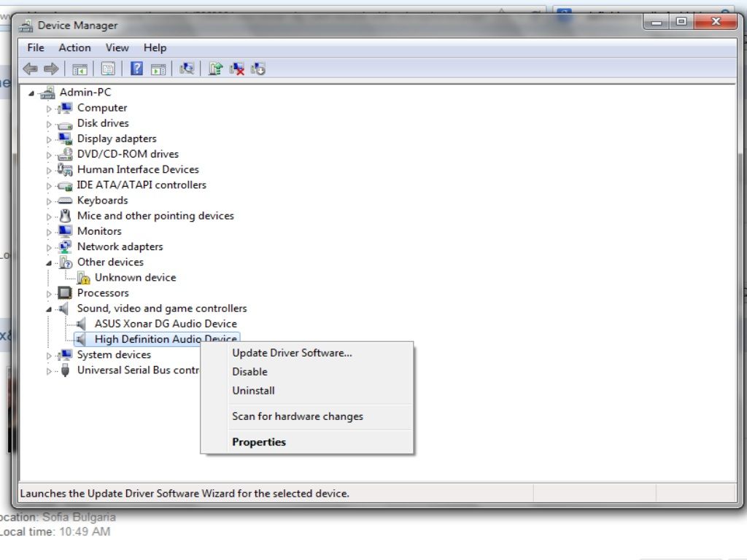Open the Action menu
Image resolution: width=747 pixels, height=560 pixels.
point(74,47)
